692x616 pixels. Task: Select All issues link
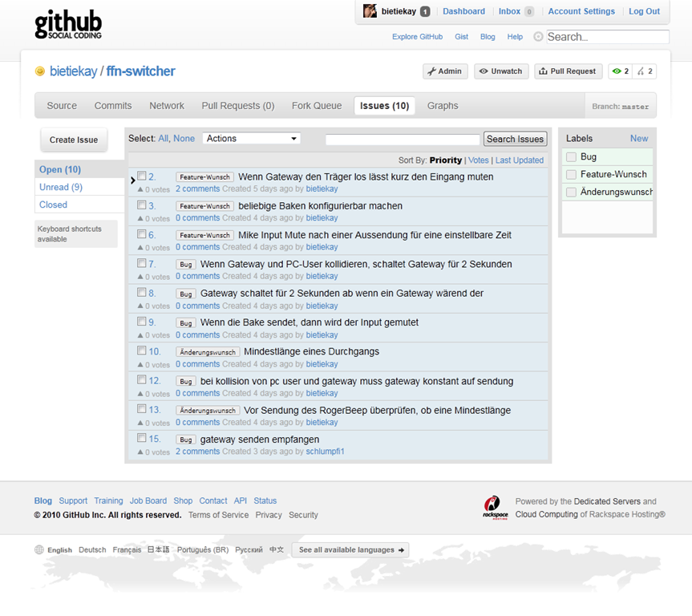click(x=163, y=139)
